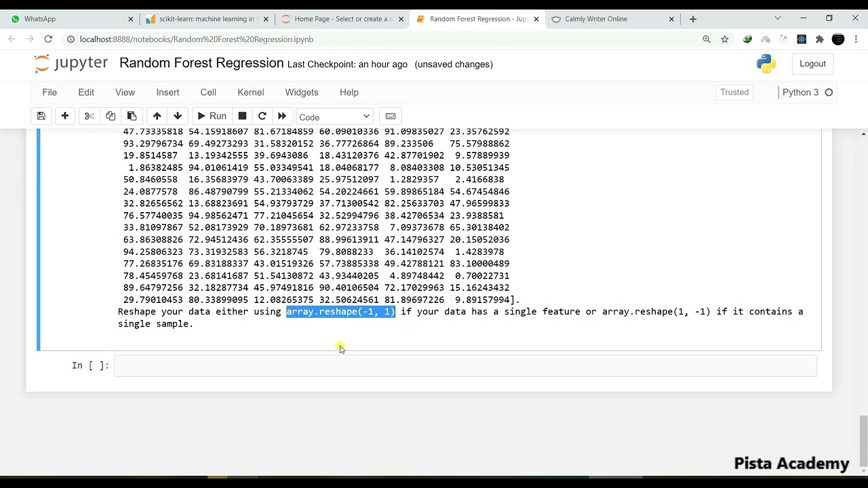Click the Jupyter logo
Screen dimensions: 868x488
click(x=71, y=63)
